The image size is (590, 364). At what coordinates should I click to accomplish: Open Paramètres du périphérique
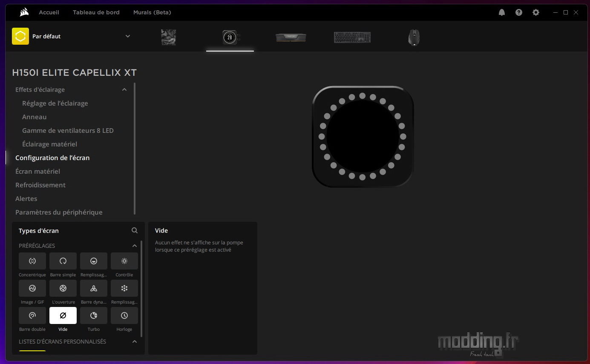(x=59, y=212)
